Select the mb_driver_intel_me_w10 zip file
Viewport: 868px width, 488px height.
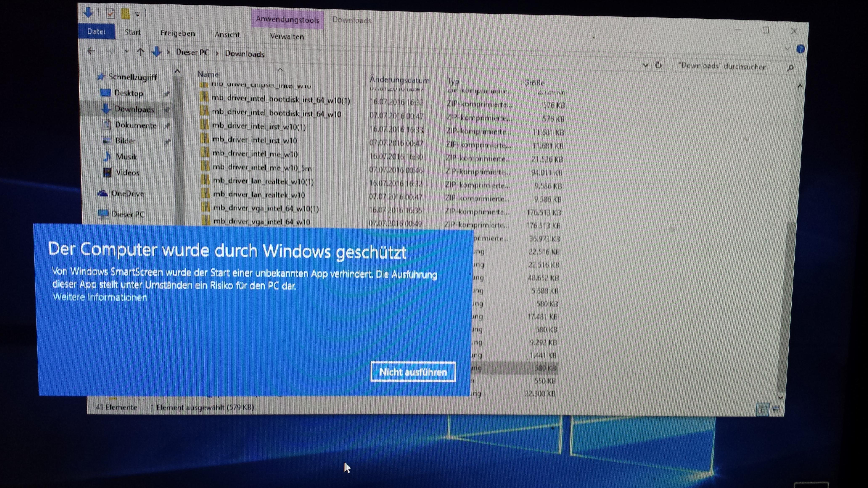(x=255, y=154)
